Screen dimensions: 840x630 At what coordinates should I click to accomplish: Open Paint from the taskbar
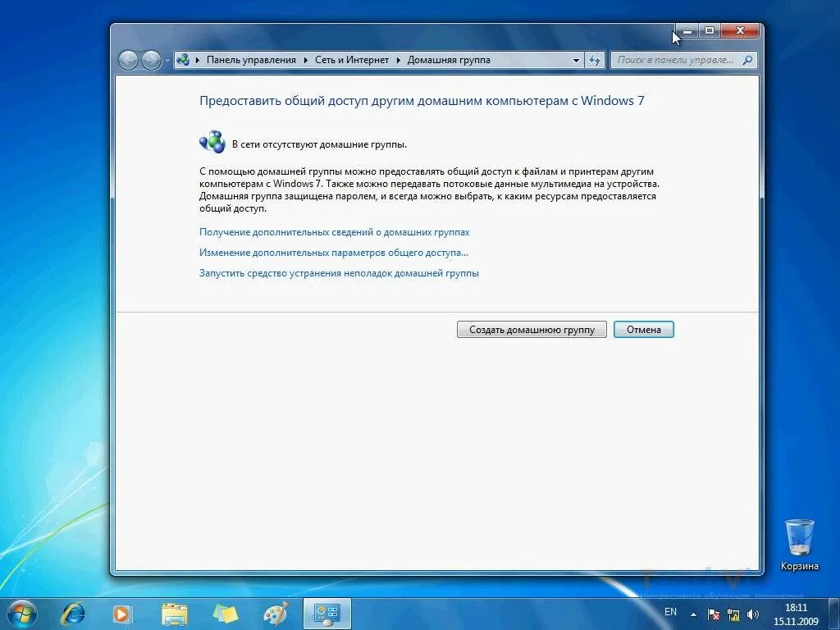pos(276,614)
